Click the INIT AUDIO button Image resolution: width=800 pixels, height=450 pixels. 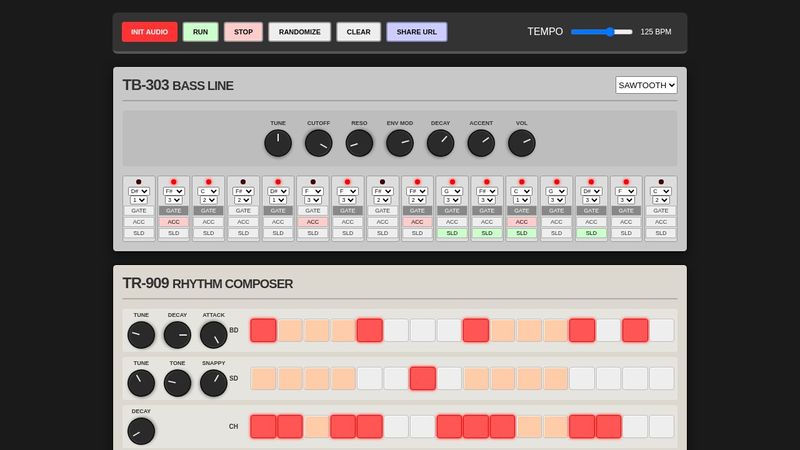(149, 32)
